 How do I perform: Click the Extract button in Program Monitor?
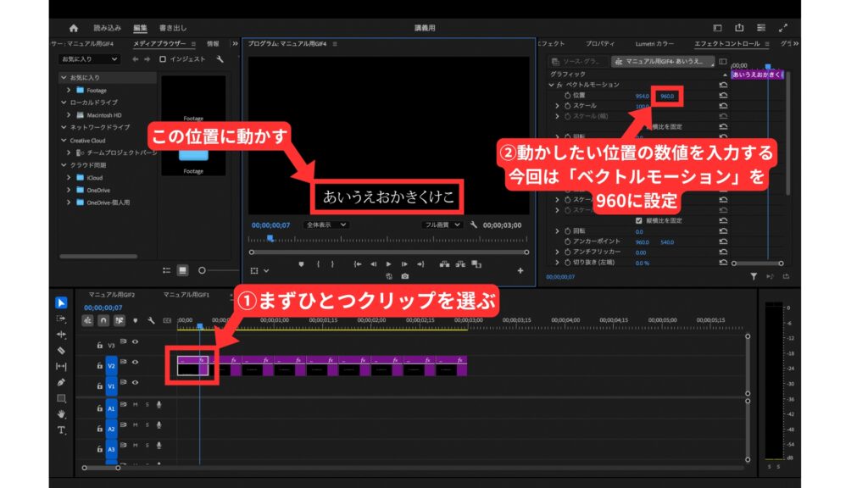[x=460, y=264]
